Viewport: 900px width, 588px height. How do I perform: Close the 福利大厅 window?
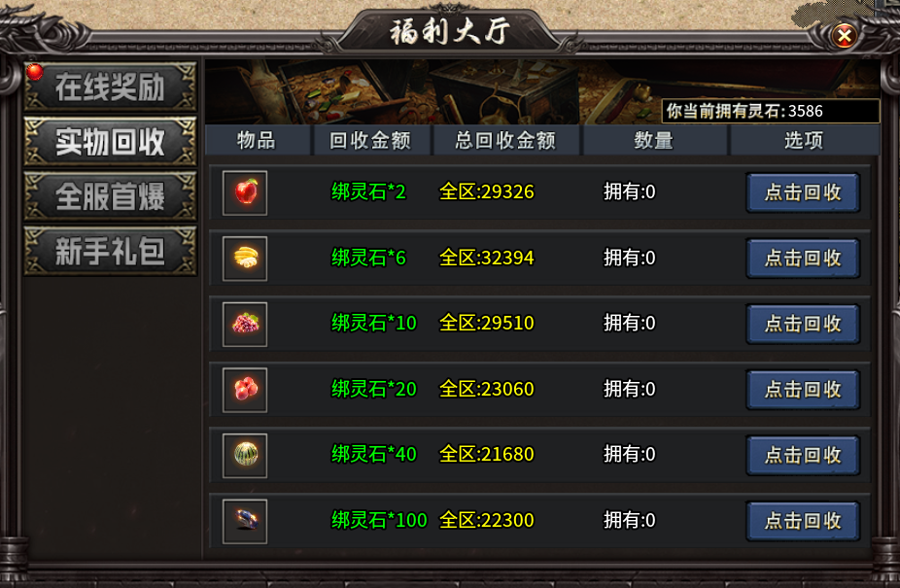point(844,36)
